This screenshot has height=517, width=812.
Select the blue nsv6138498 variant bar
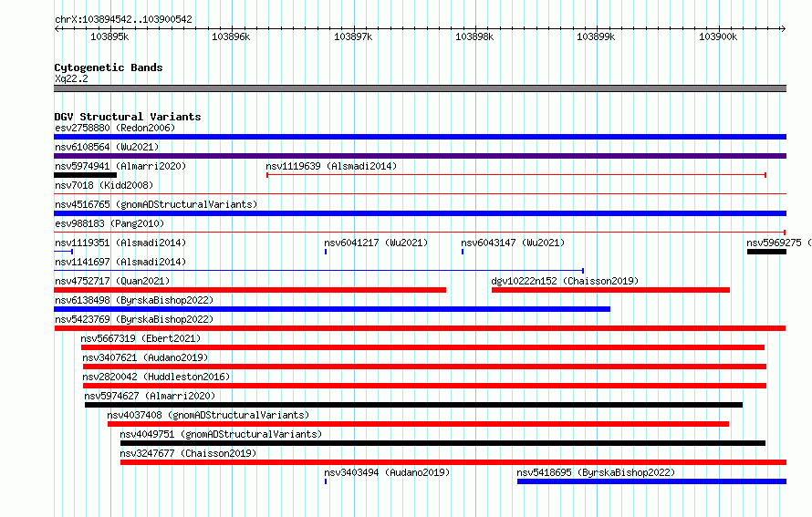coord(332,309)
